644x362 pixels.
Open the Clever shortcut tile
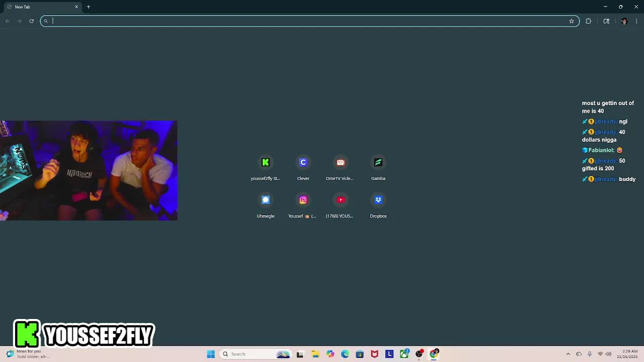point(303,168)
